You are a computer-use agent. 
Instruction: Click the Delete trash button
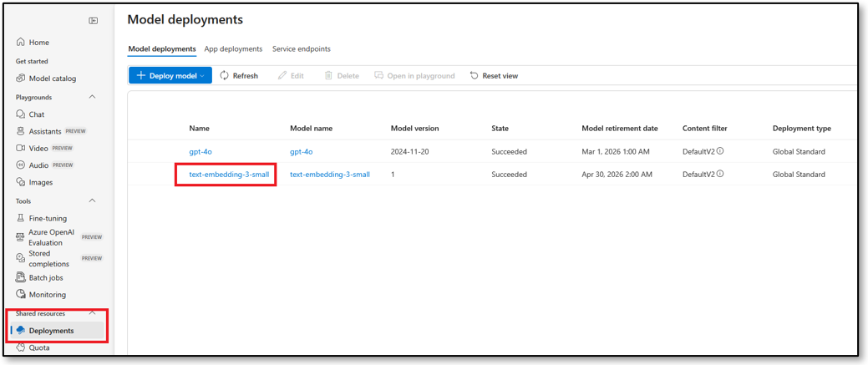pyautogui.click(x=342, y=75)
